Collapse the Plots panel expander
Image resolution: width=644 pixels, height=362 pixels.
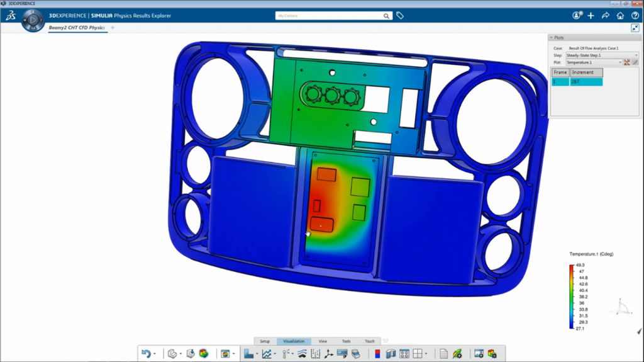tap(552, 38)
